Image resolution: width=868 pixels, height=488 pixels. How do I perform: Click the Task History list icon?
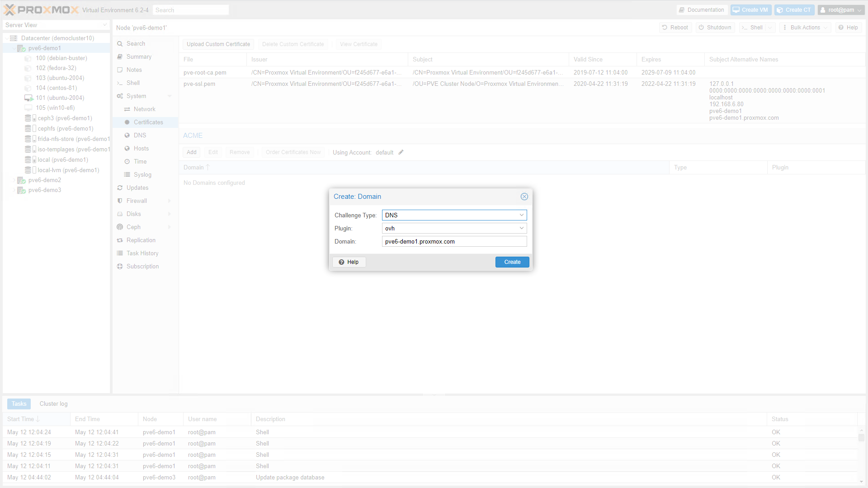tap(120, 253)
